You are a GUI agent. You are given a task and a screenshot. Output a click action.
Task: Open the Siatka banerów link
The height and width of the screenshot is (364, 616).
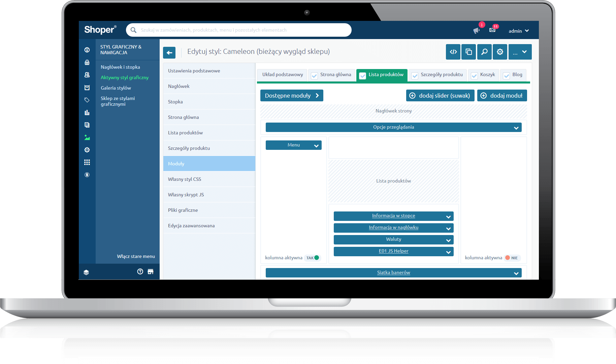pos(393,273)
